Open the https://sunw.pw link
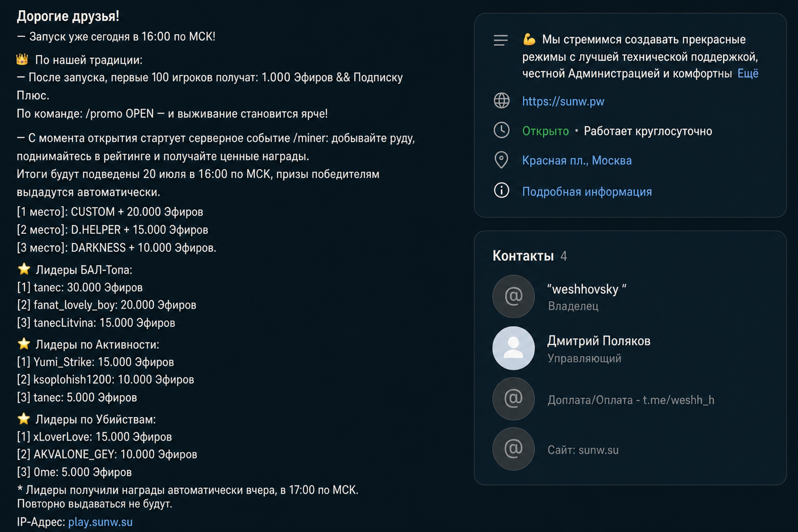This screenshot has width=798, height=532. point(563,101)
